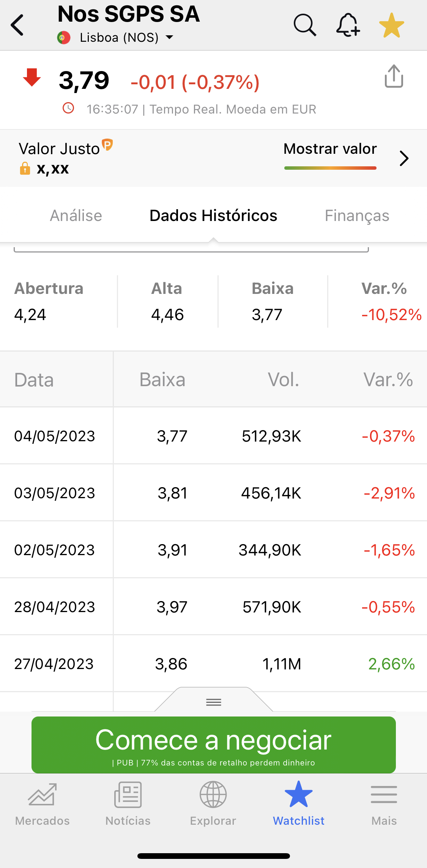Expand Valor Justo with the chevron
The width and height of the screenshot is (427, 868).
(x=404, y=158)
